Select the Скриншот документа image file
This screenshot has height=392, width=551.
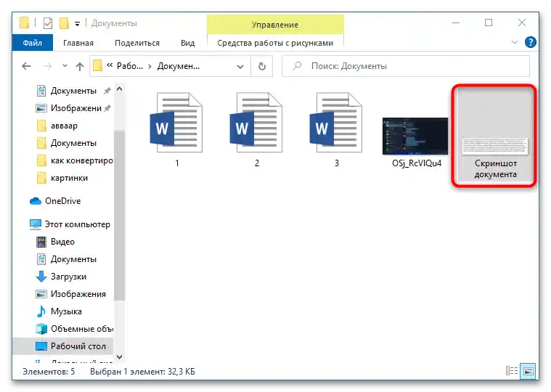(494, 135)
